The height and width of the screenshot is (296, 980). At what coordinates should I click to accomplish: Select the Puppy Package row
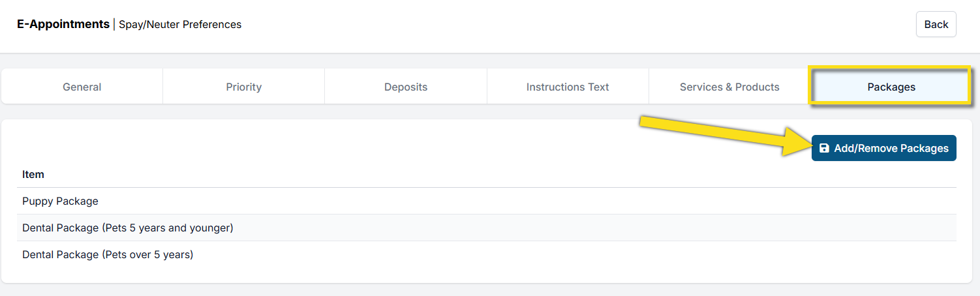click(60, 201)
